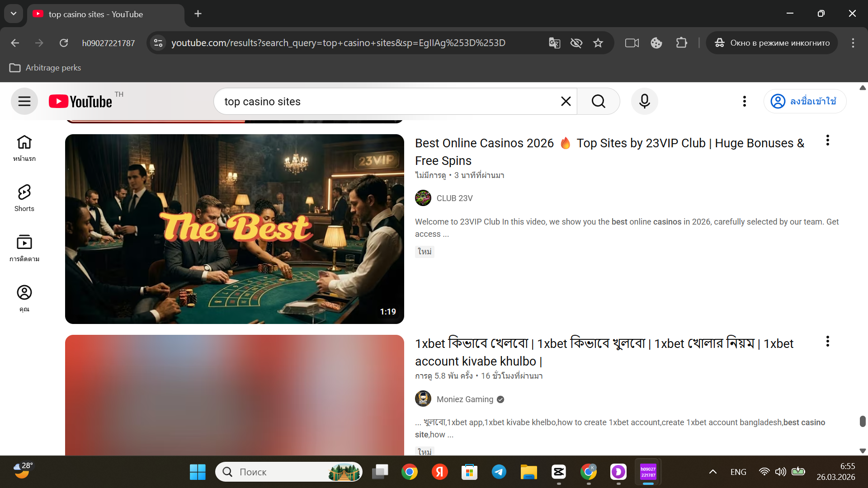This screenshot has height=488, width=868.
Task: Open the incognito window indicator
Action: click(772, 43)
